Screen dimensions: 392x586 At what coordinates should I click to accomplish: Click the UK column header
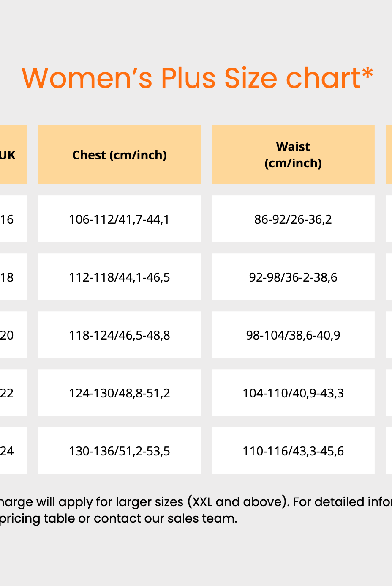click(8, 155)
